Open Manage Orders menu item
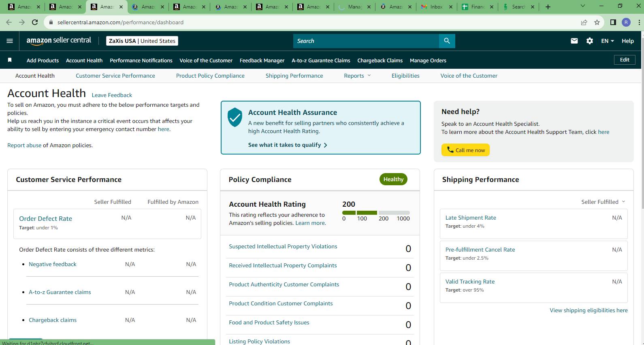The height and width of the screenshot is (345, 644). click(x=428, y=60)
